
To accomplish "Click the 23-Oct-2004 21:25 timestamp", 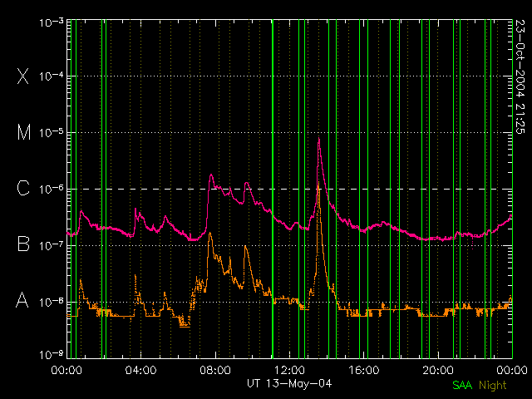I will [520, 76].
